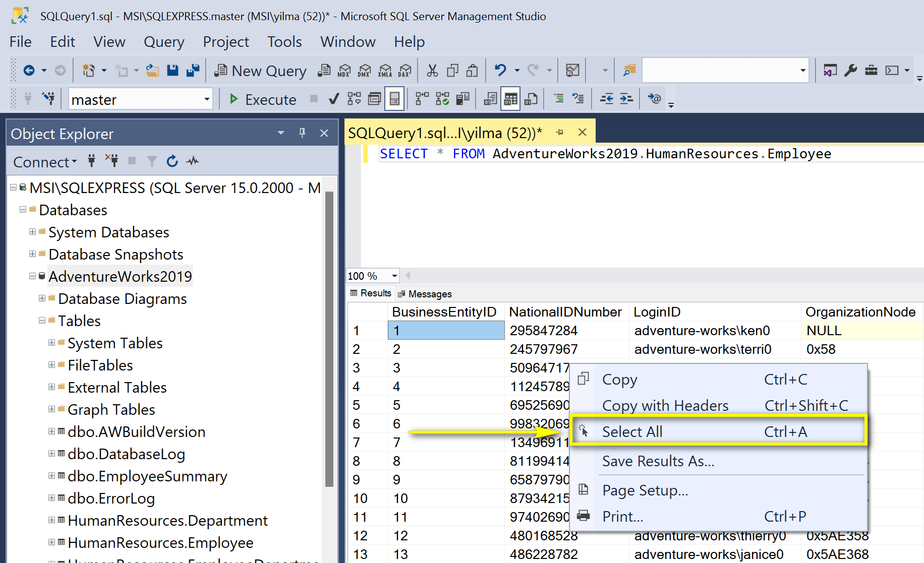Save the query with the floppy disk icon

pyautogui.click(x=172, y=71)
